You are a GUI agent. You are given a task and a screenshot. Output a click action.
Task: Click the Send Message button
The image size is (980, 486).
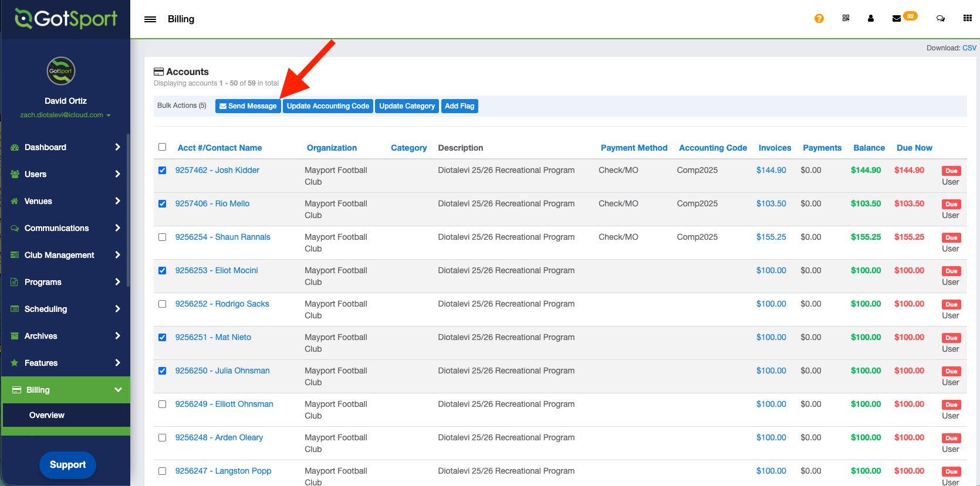248,106
